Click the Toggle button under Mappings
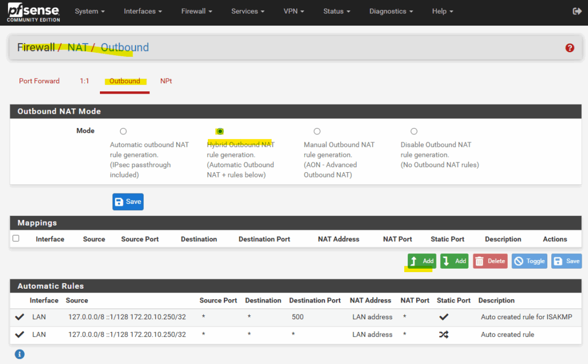This screenshot has width=588, height=364. [529, 261]
